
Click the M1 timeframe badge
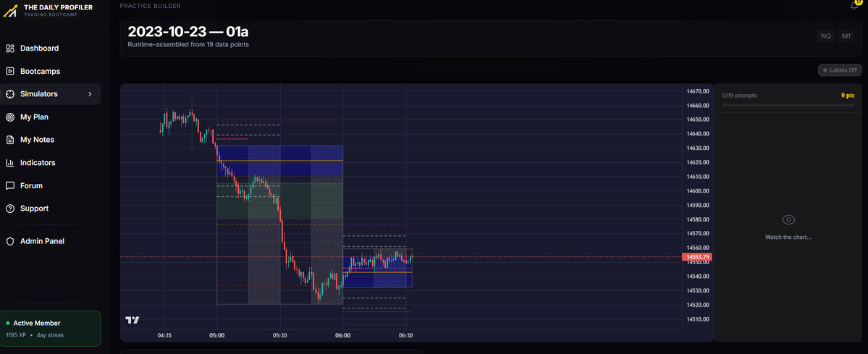(846, 36)
